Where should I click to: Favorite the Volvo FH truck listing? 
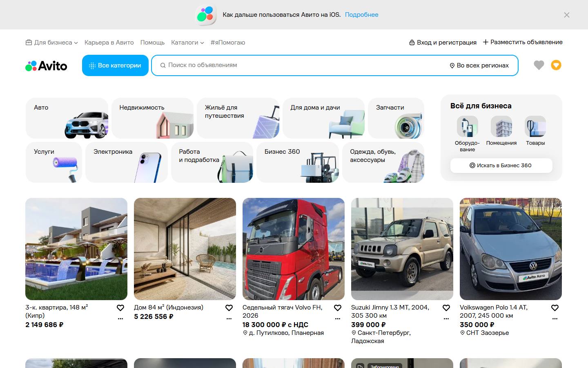click(338, 308)
